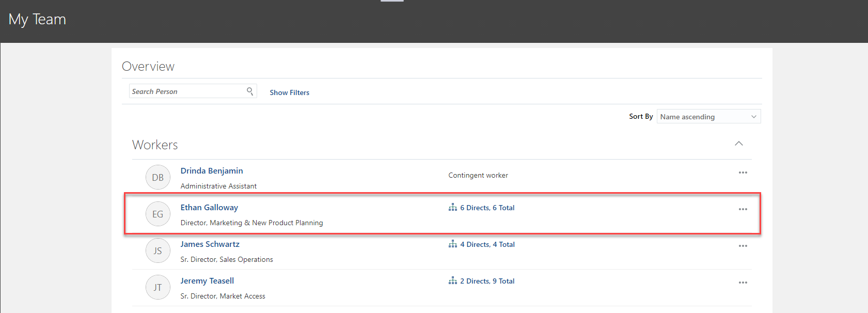Screen dimensions: 868x313
Task: Click the search magnifier icon
Action: (x=250, y=91)
